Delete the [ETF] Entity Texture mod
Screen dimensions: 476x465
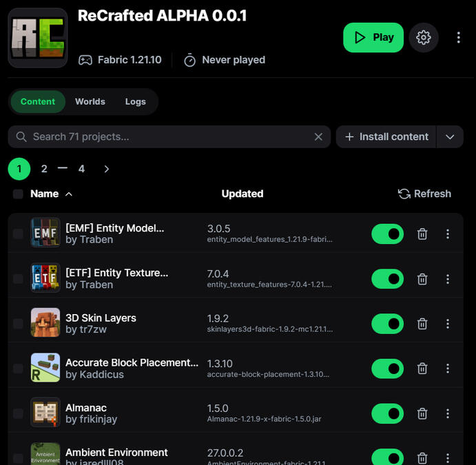click(422, 279)
